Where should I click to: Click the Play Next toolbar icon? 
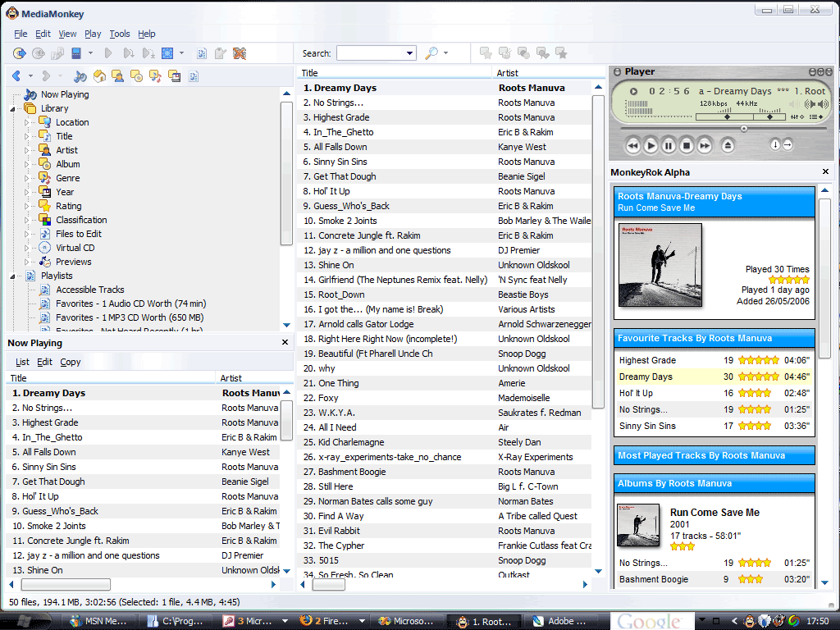[x=129, y=53]
